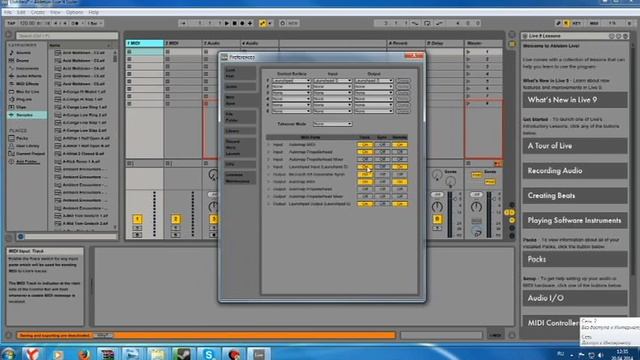Image resolution: width=640 pixels, height=360 pixels.
Task: Click the browser preview headphone button
Action: coord(21,236)
